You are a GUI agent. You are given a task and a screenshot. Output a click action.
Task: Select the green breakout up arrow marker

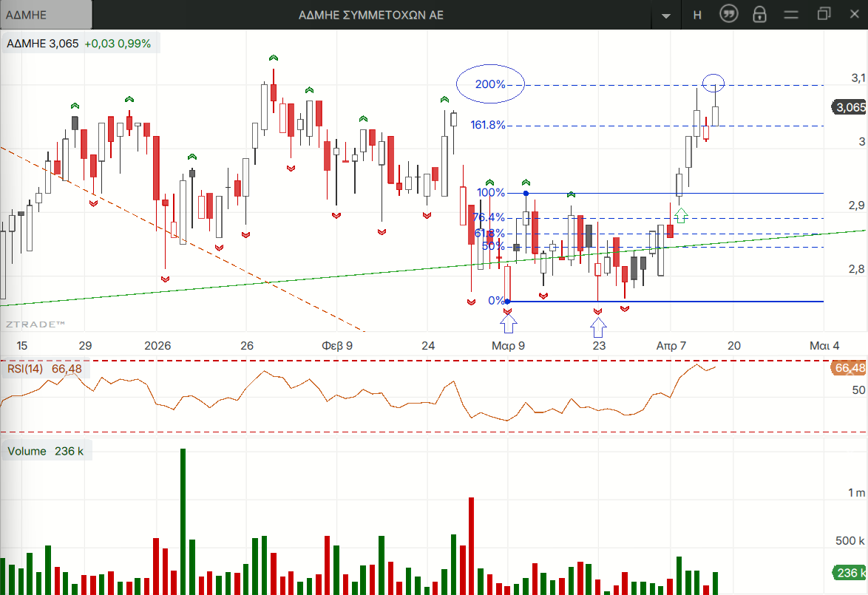coord(681,215)
